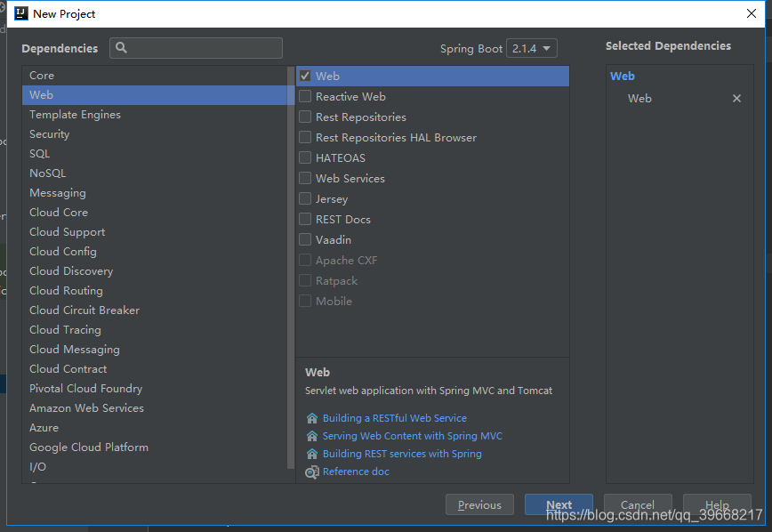Image resolution: width=772 pixels, height=532 pixels.
Task: Open the Template Engines category
Action: coord(155,115)
